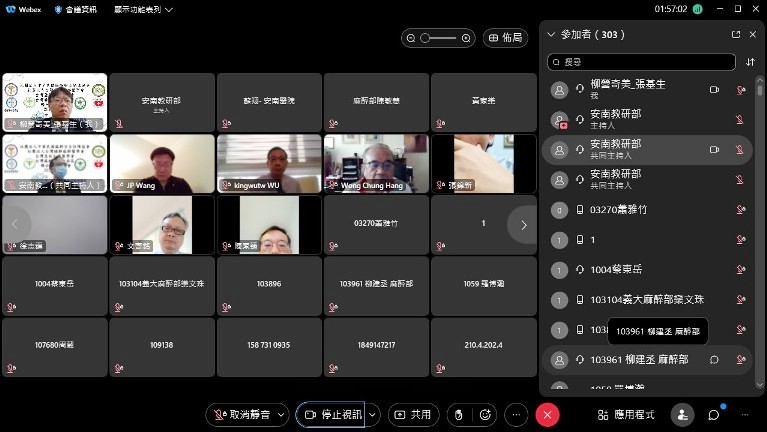Open the 顯示功能表列 menu

click(x=142, y=9)
